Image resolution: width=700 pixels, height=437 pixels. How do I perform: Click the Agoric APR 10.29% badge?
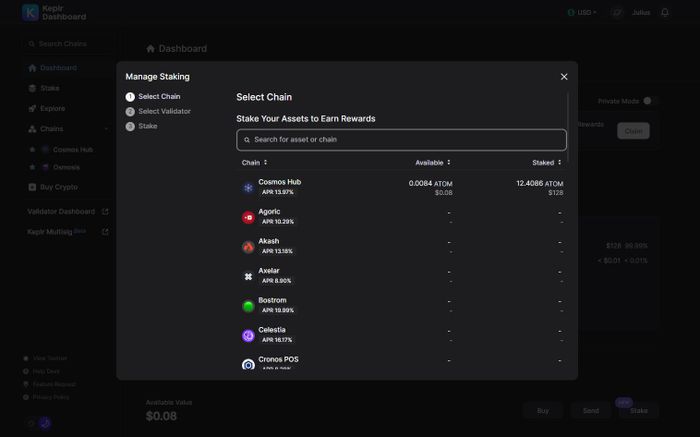278,221
